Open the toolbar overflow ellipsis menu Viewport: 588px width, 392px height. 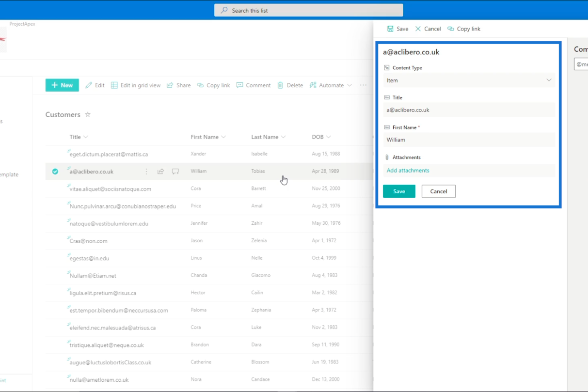(x=363, y=85)
